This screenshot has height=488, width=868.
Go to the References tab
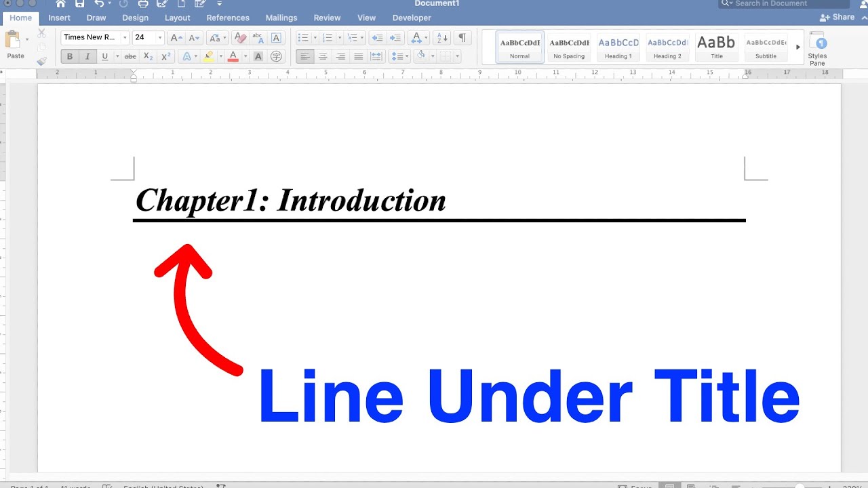(x=228, y=18)
